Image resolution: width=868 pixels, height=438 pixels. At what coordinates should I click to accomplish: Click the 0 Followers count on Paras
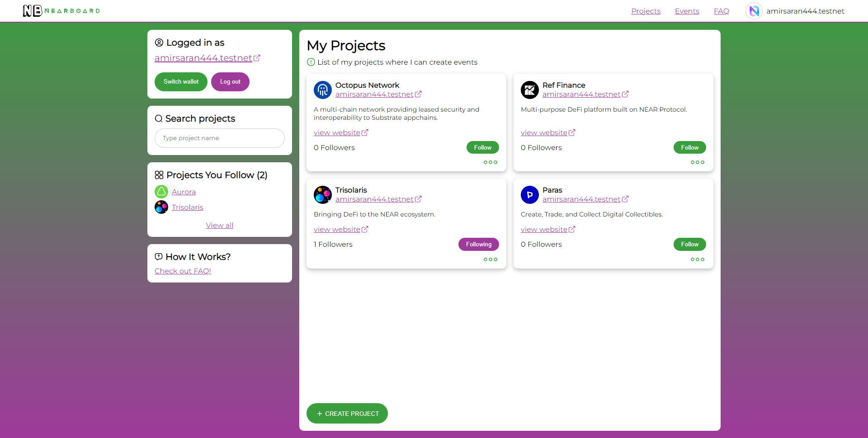coord(541,244)
